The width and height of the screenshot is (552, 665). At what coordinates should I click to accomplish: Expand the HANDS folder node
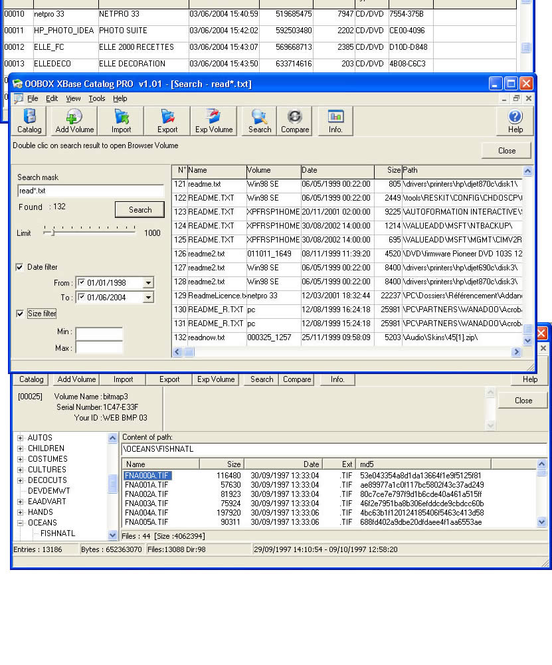point(20,512)
